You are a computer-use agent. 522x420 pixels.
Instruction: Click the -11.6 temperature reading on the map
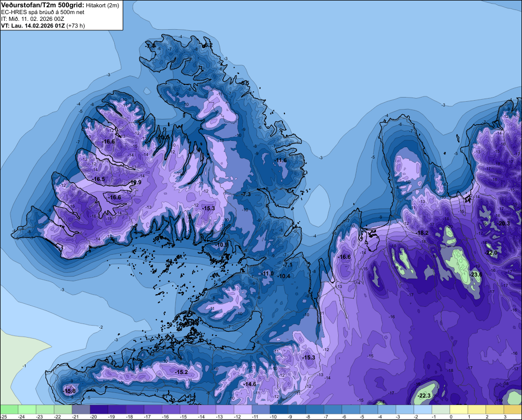(x=280, y=160)
